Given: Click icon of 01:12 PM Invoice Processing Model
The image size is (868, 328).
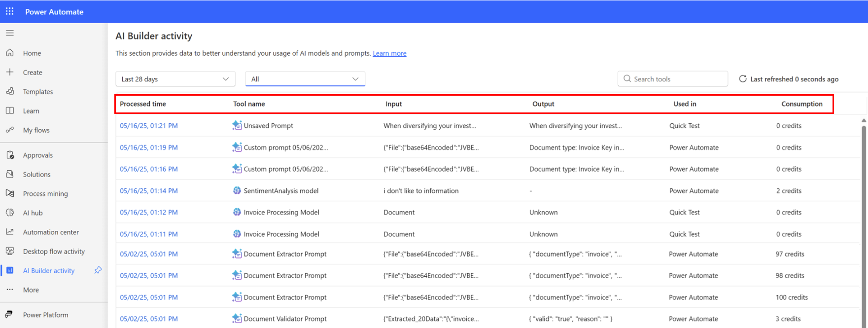Looking at the screenshot, I should (x=237, y=212).
